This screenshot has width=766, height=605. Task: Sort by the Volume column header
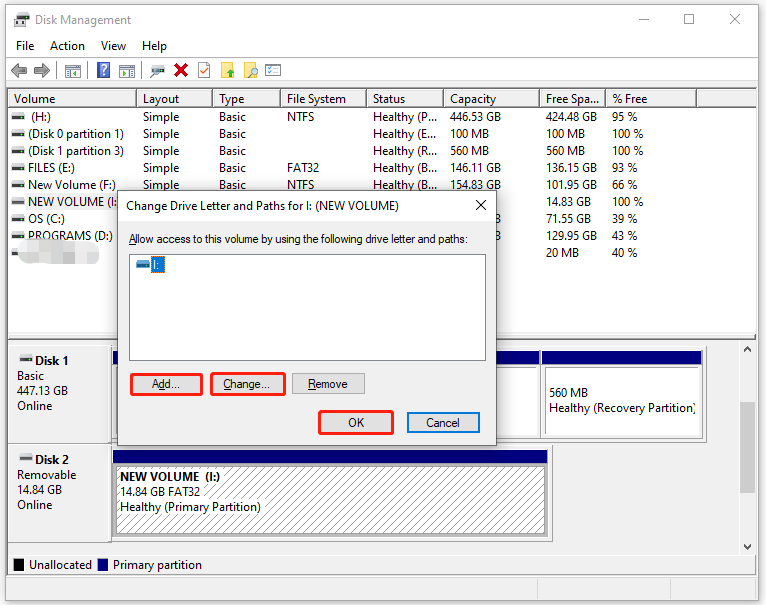pos(72,99)
